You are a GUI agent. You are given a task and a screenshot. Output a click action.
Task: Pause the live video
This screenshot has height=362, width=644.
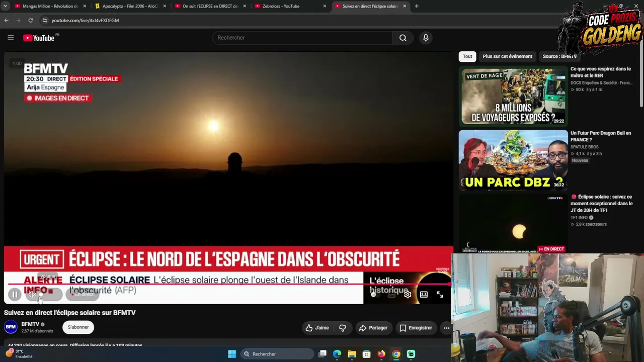click(x=15, y=295)
